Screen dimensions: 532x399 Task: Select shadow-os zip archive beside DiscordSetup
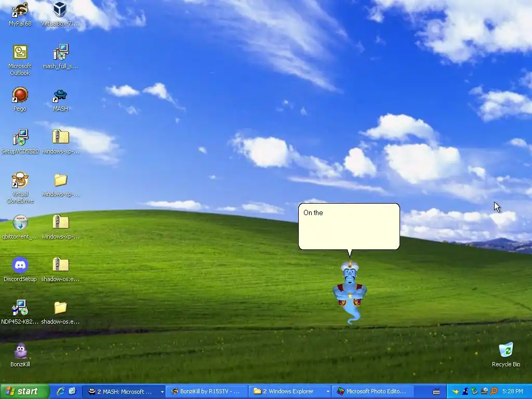tap(60, 270)
